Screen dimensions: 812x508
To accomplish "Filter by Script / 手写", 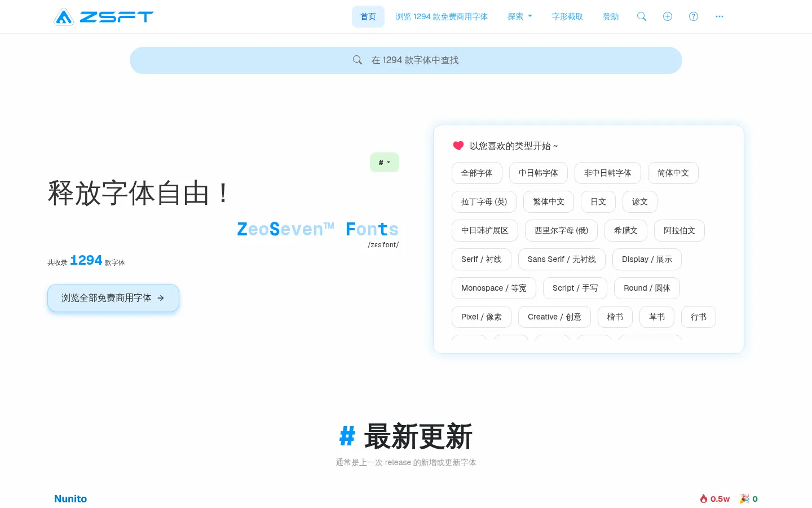I will (x=575, y=288).
